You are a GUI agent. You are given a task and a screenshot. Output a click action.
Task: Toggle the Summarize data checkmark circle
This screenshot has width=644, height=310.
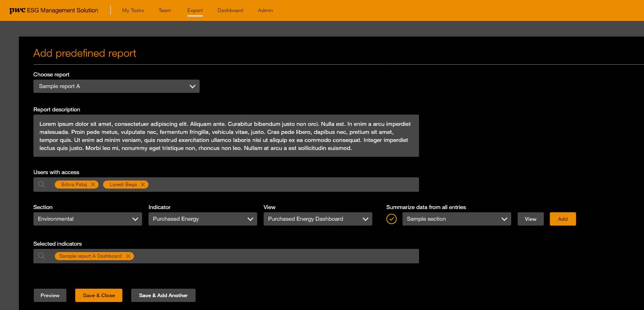point(391,219)
